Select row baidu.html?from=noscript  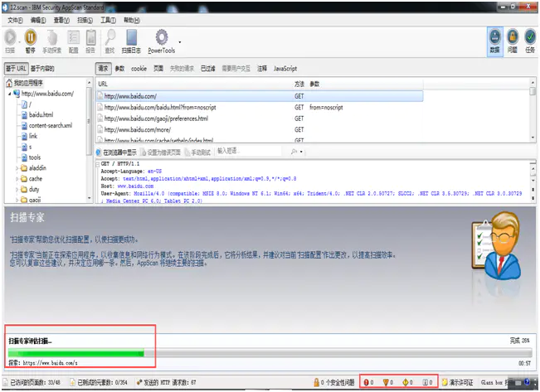[260, 108]
